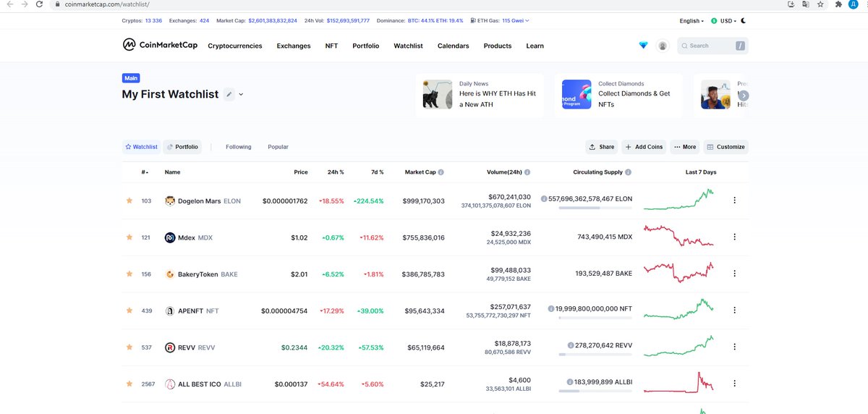Screen dimensions: 868x414
Task: Toggle dark mode moon icon
Action: coord(743,21)
